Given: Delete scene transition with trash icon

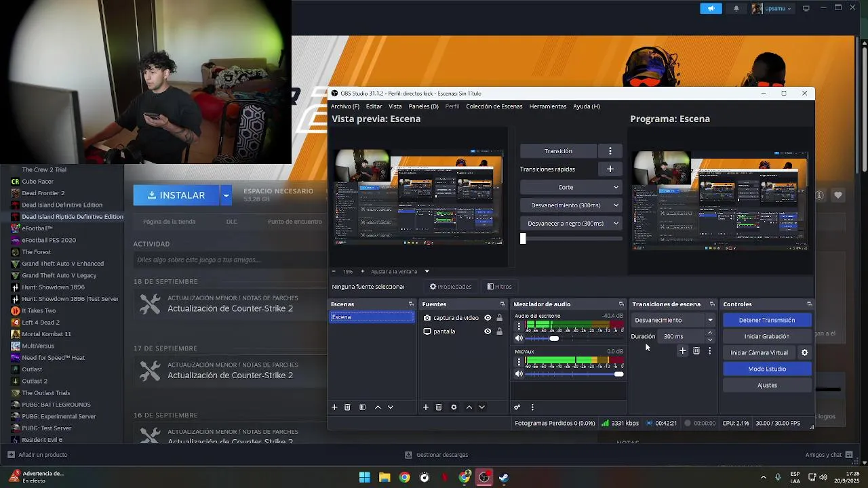Looking at the screenshot, I should click(696, 351).
